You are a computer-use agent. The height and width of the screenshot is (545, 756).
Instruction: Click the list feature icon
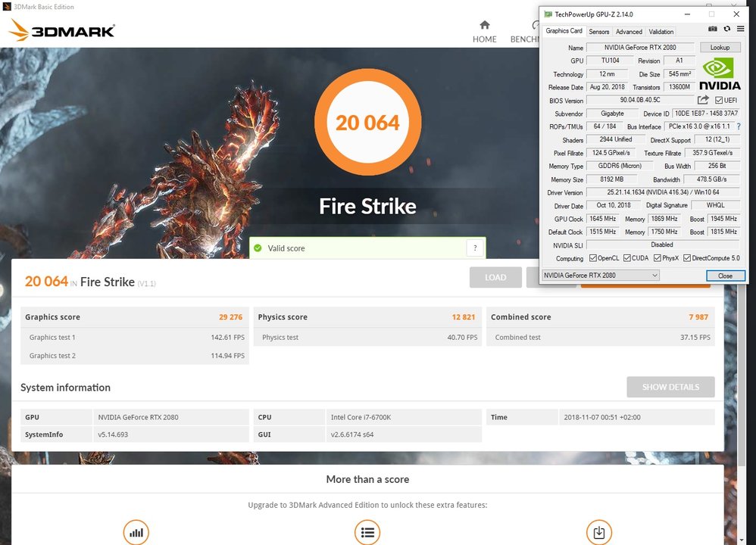pyautogui.click(x=367, y=532)
